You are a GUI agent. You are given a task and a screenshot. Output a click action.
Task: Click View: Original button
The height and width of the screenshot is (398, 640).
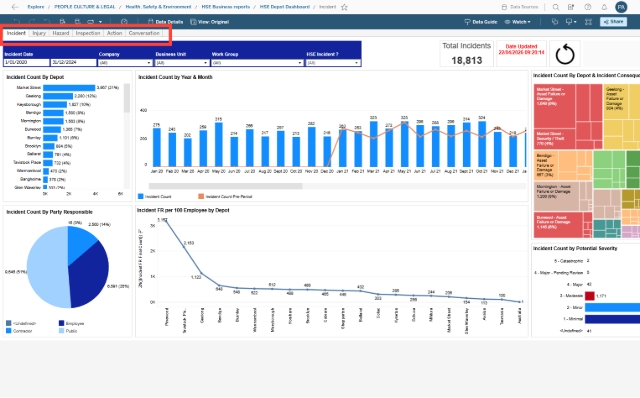(210, 22)
